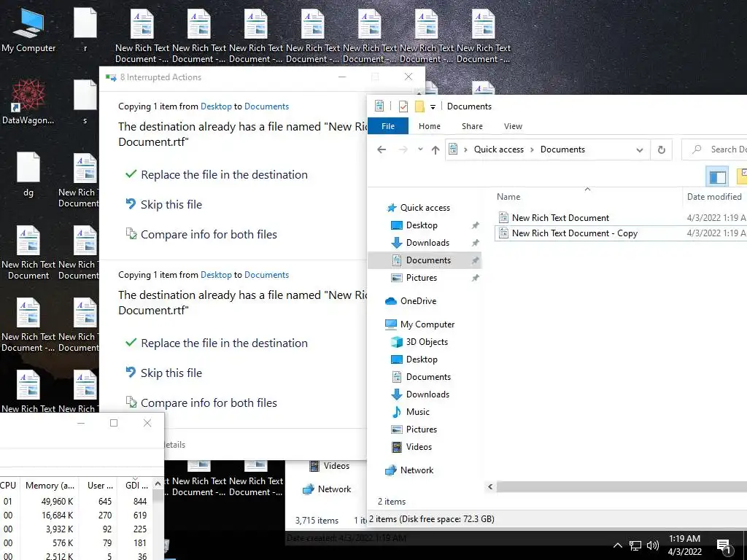
Task: Toggle the Preview pane button
Action: [x=718, y=176]
